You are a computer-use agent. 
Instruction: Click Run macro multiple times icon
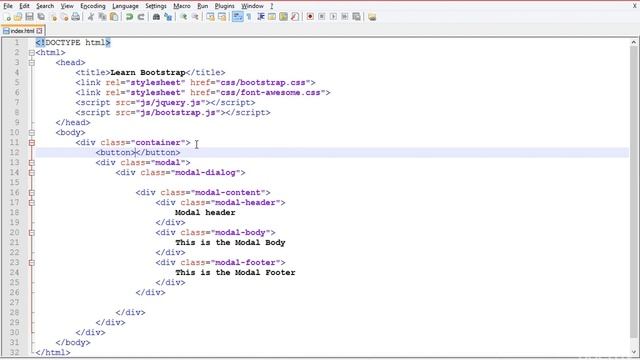pyautogui.click(x=345, y=17)
